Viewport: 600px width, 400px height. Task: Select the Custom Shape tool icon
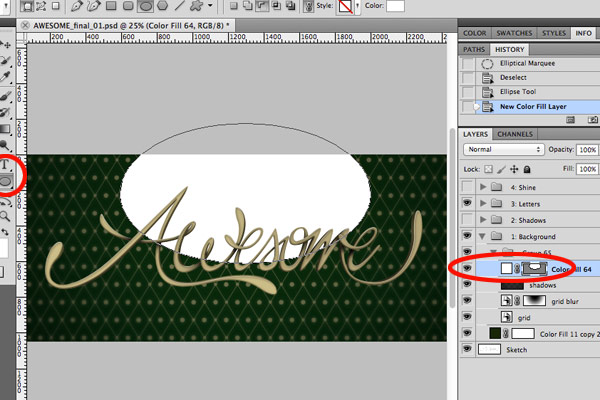[x=196, y=5]
